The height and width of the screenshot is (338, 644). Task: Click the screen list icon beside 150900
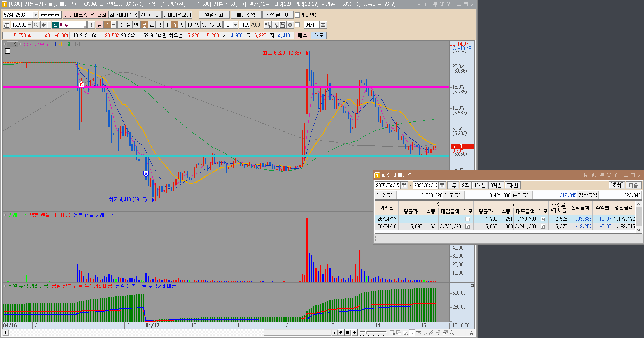point(6,25)
